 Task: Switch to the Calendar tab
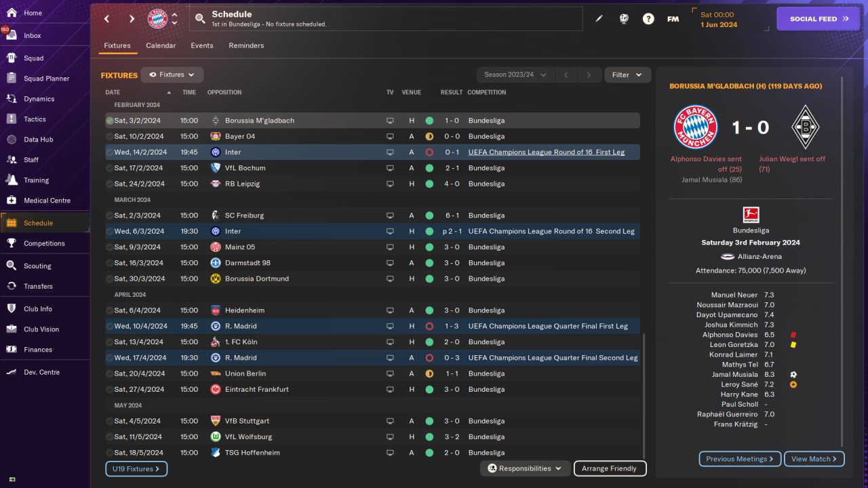pyautogui.click(x=161, y=45)
